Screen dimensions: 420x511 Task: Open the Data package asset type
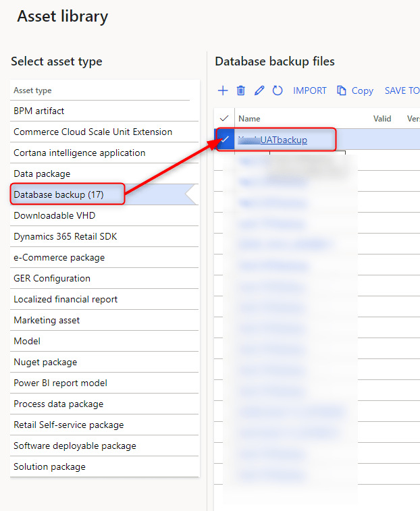(42, 173)
